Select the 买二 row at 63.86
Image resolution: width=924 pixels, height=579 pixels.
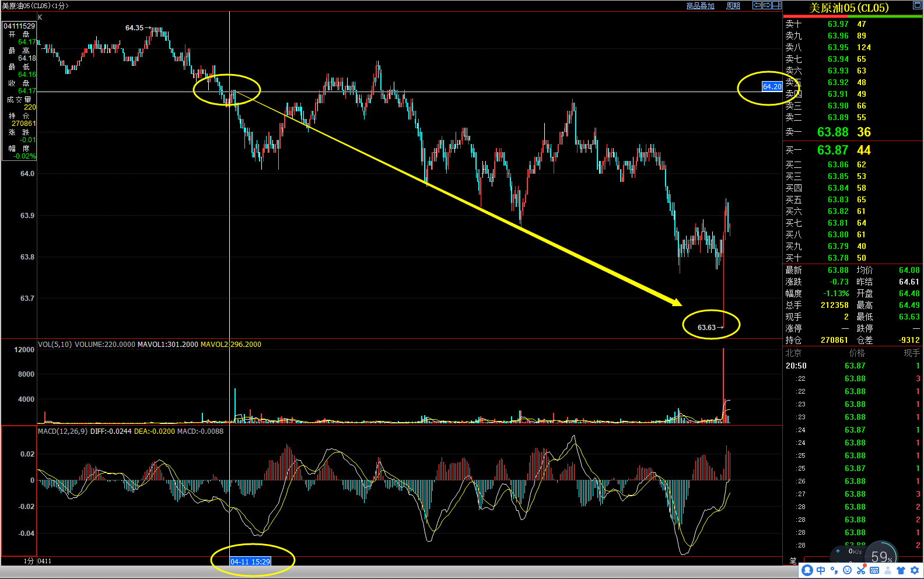(852, 164)
